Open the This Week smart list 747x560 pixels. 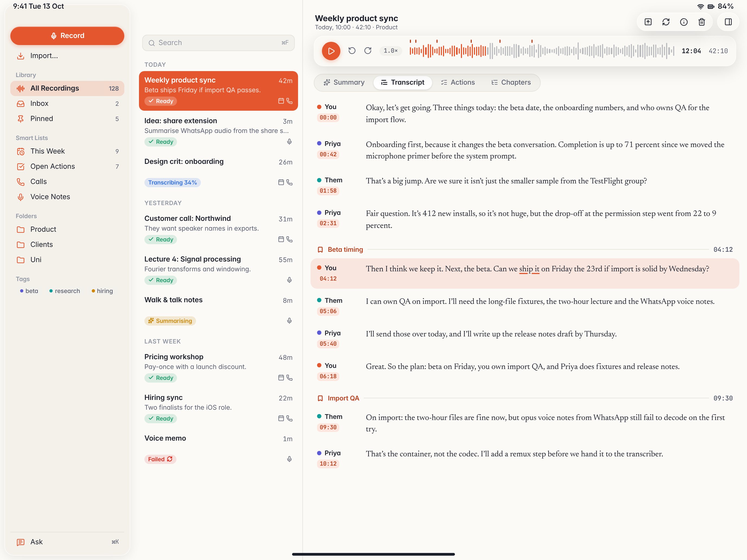pyautogui.click(x=67, y=151)
